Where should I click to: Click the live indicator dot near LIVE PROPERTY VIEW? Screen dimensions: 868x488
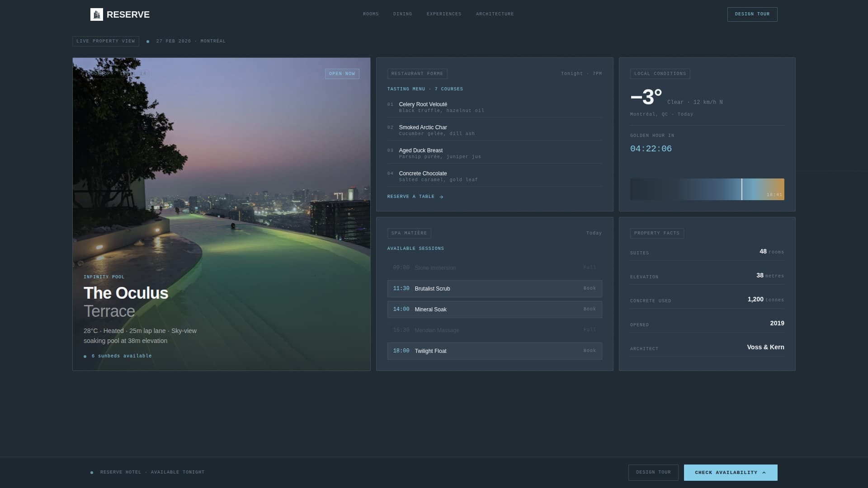pos(147,41)
